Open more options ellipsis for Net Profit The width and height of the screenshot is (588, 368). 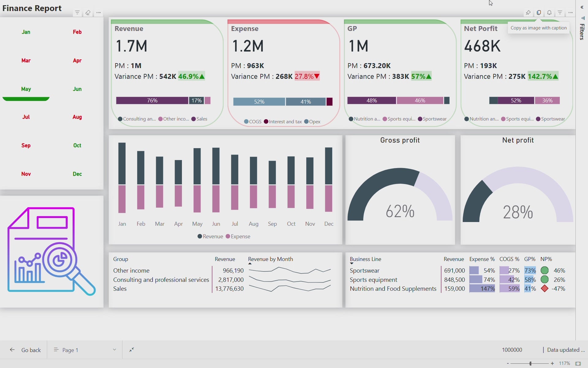tap(570, 13)
